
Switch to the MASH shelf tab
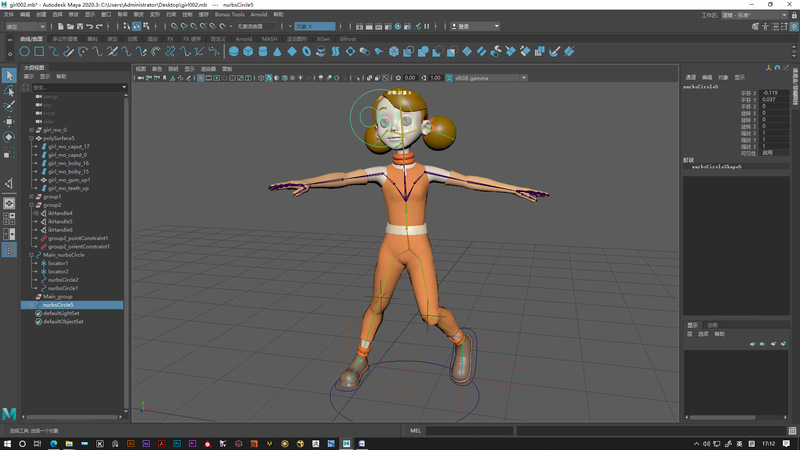270,39
